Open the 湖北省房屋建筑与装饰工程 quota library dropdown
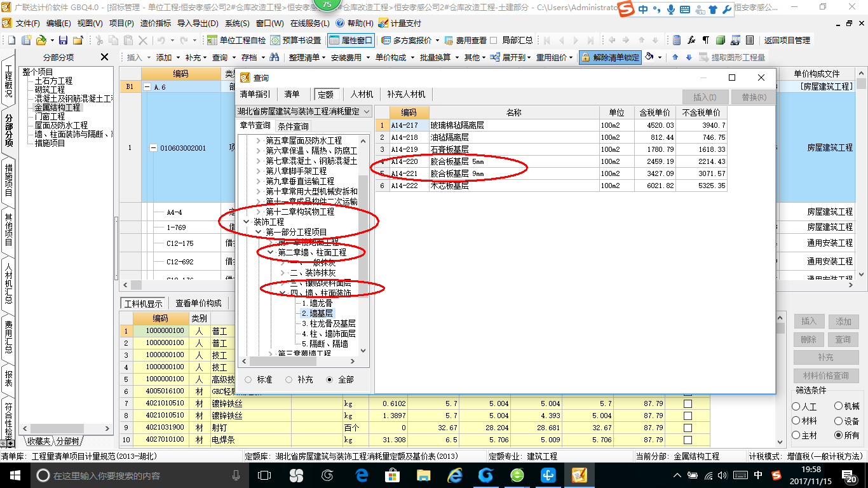868x488 pixels. tap(365, 111)
